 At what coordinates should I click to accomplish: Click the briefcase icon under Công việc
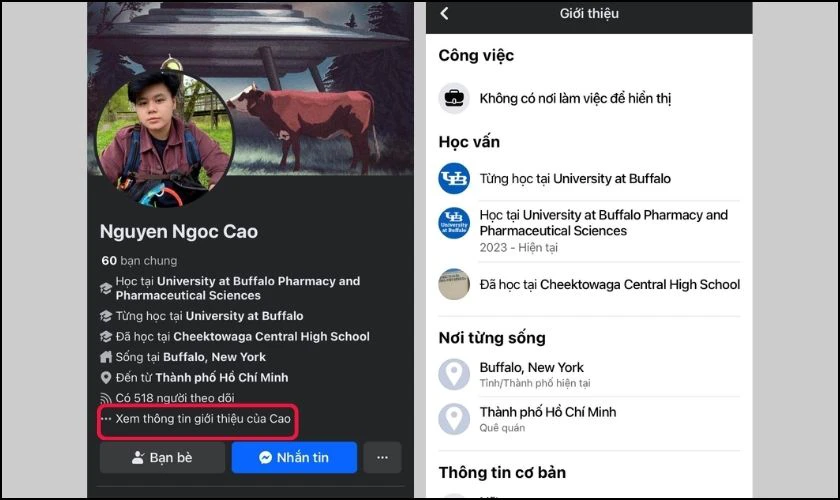coord(454,98)
